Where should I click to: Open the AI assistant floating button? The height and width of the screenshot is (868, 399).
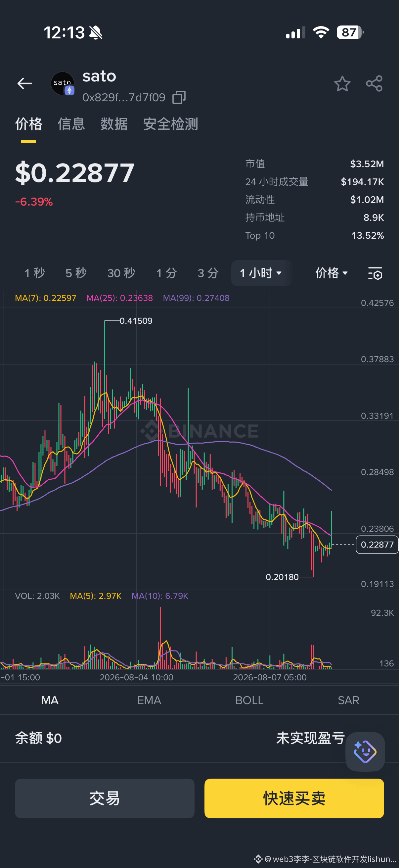(365, 751)
